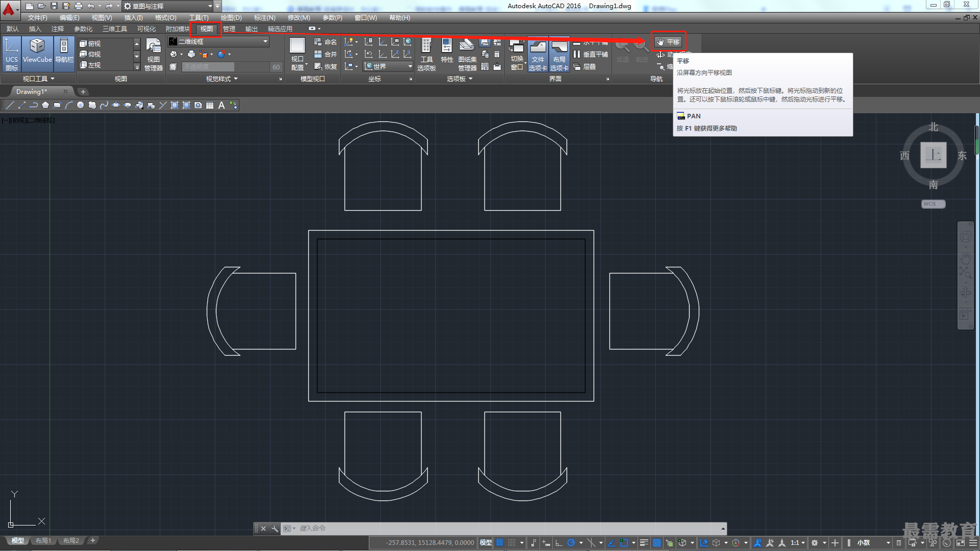
Task: Open the annotation scale 1:1 dropdown
Action: tap(798, 543)
